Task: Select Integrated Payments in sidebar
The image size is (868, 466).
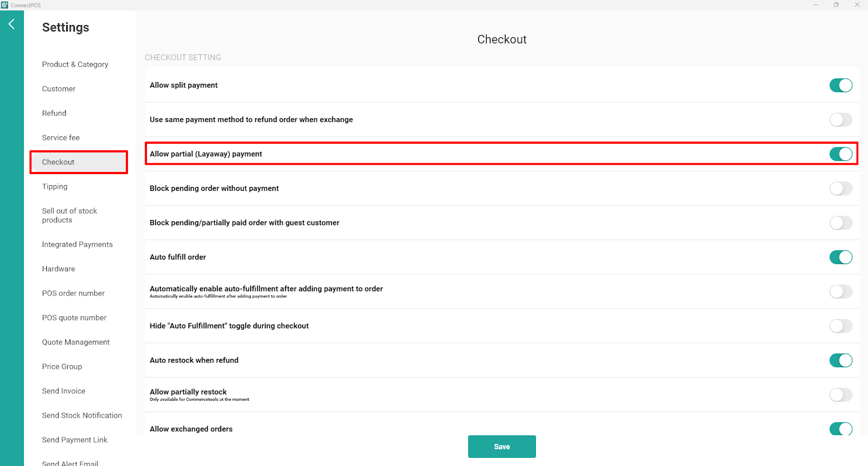Action: tap(78, 245)
